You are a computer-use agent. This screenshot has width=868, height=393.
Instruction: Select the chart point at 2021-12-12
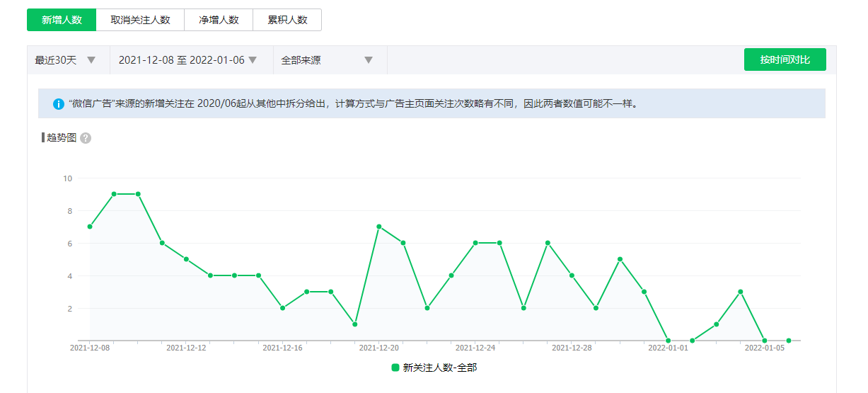pos(186,259)
